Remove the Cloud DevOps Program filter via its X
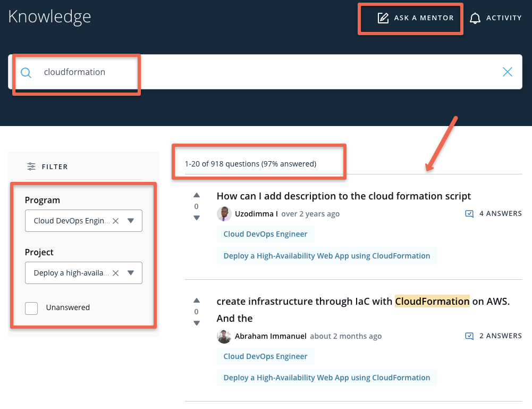The height and width of the screenshot is (409, 532). [115, 220]
